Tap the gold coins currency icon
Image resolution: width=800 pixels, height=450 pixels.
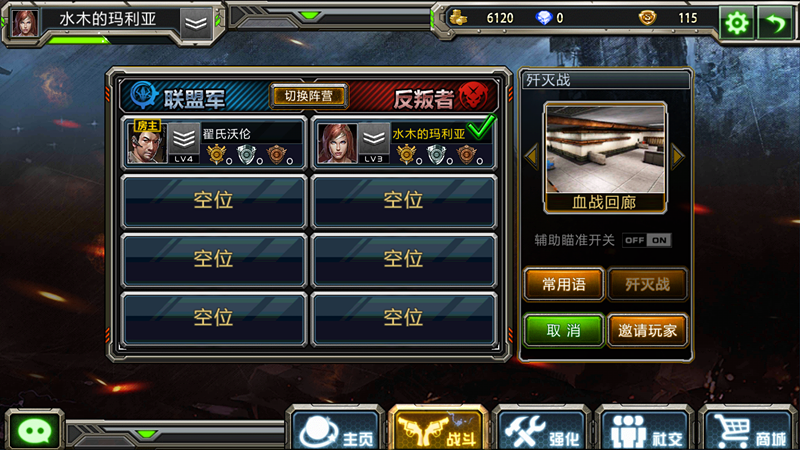pyautogui.click(x=458, y=18)
